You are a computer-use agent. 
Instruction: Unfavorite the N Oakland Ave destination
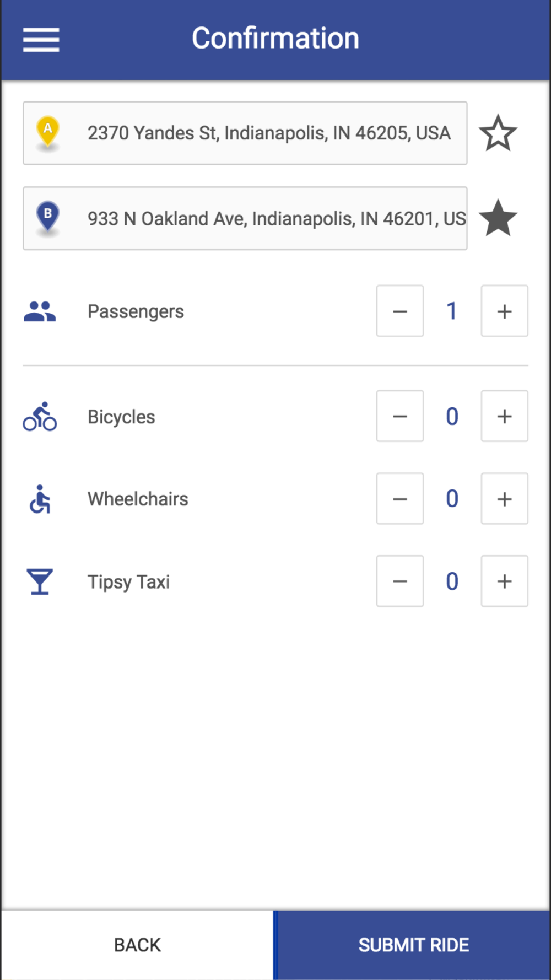click(x=498, y=218)
